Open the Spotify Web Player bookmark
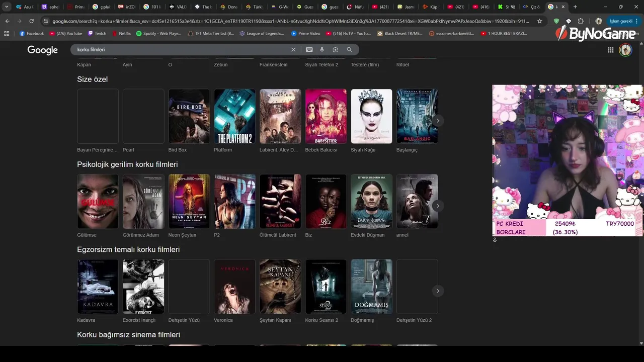Image resolution: width=644 pixels, height=362 pixels. coord(158,33)
